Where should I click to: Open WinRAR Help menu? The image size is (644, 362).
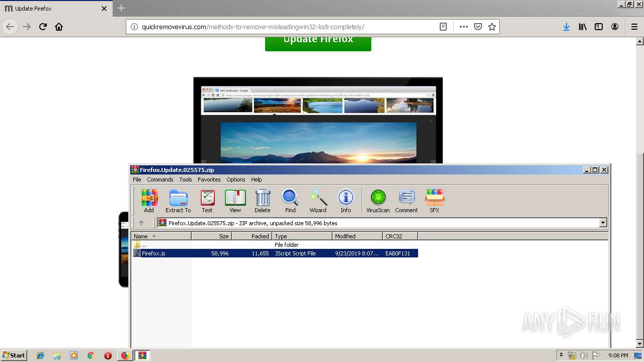[x=257, y=179]
